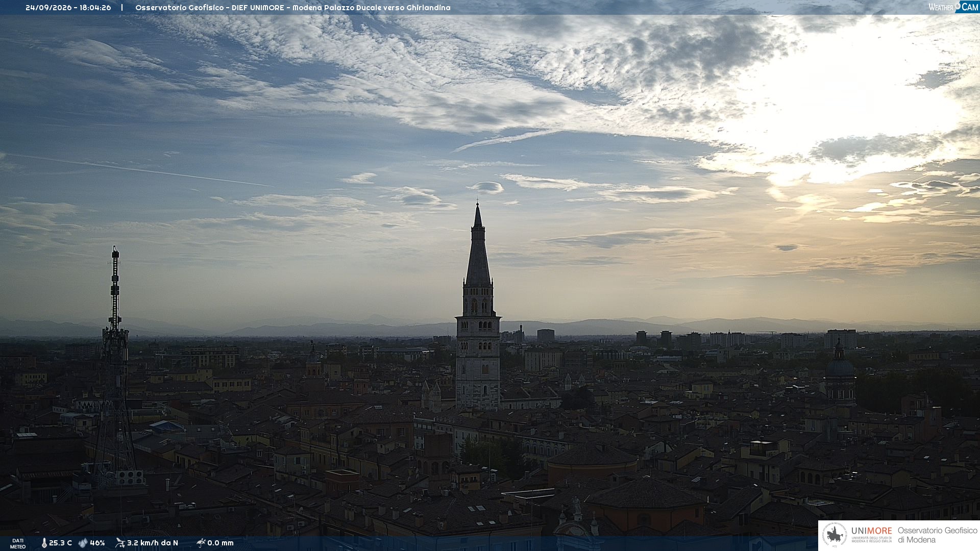
Task: Select the 0.0 mm rainfall value
Action: point(220,543)
